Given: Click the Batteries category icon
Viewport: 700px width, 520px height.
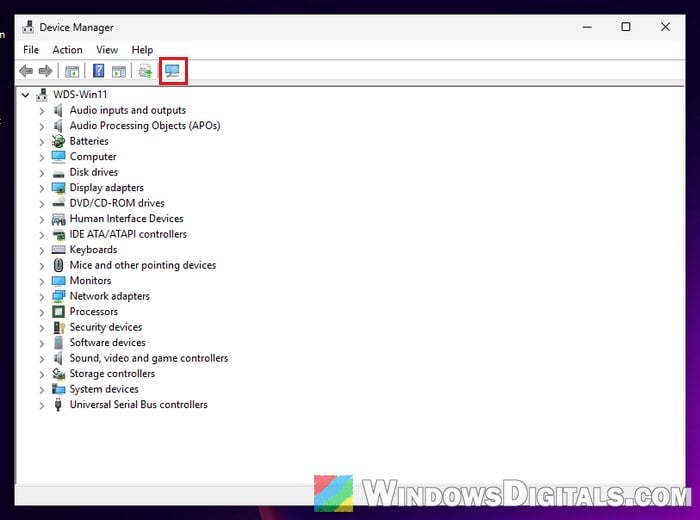Looking at the screenshot, I should (x=58, y=141).
